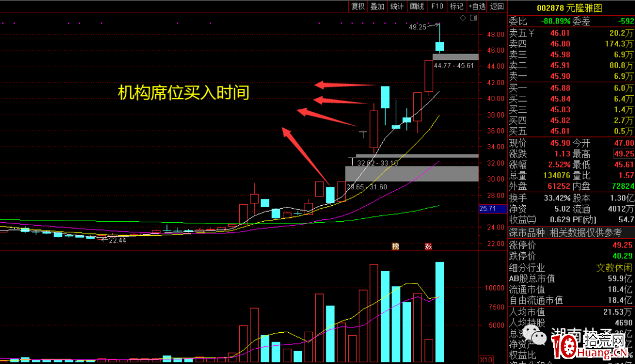Click the X10 volume scale label
This screenshot has height=364, width=635.
coord(486,359)
